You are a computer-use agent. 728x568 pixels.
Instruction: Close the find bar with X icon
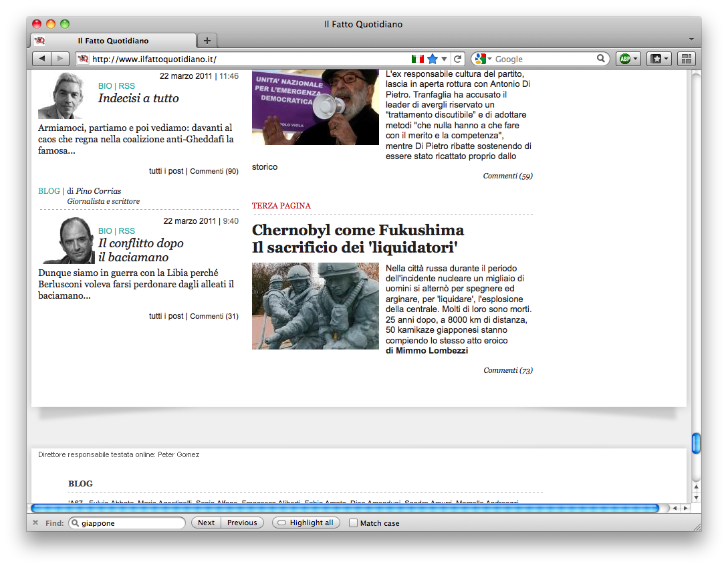point(35,523)
